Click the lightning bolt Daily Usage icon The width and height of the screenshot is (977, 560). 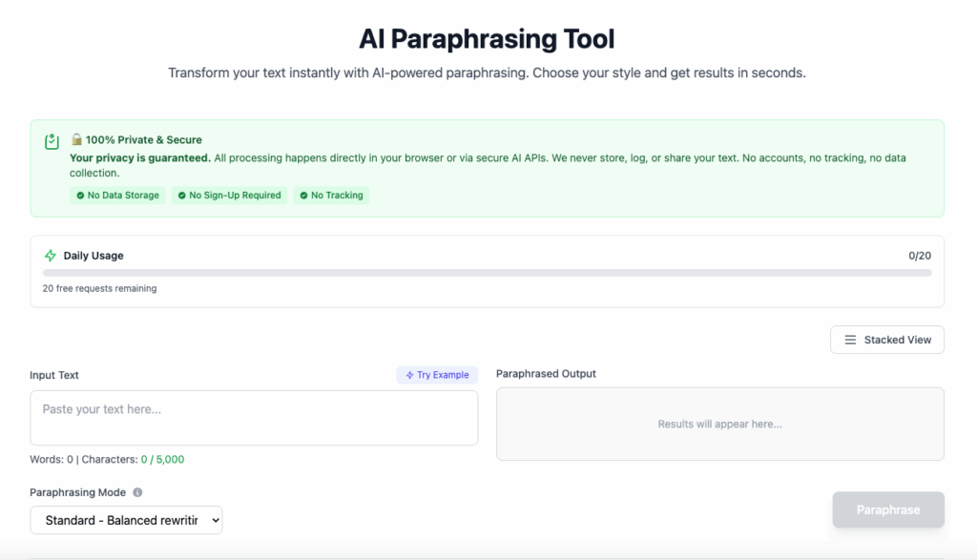point(51,256)
